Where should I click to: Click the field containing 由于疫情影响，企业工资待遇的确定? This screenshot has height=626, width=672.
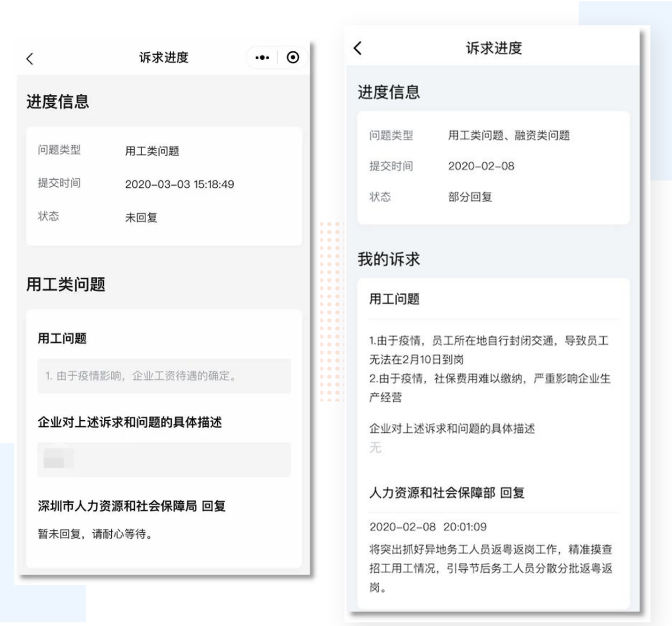click(164, 376)
